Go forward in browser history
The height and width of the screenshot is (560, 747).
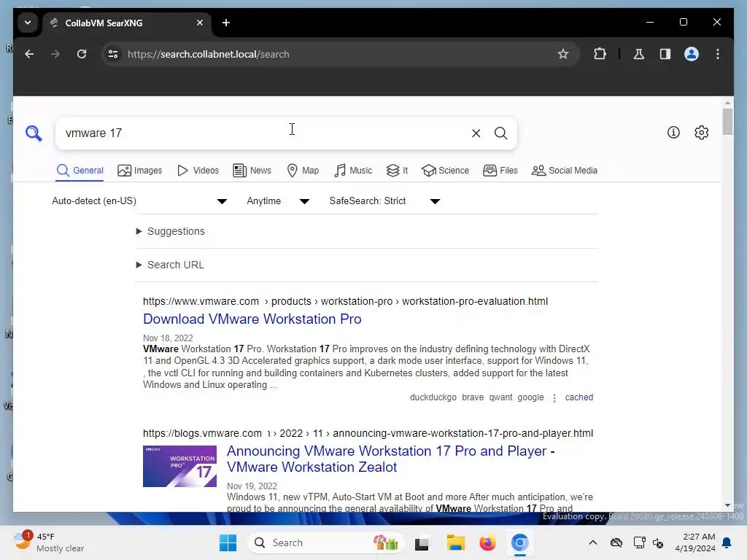tap(55, 54)
